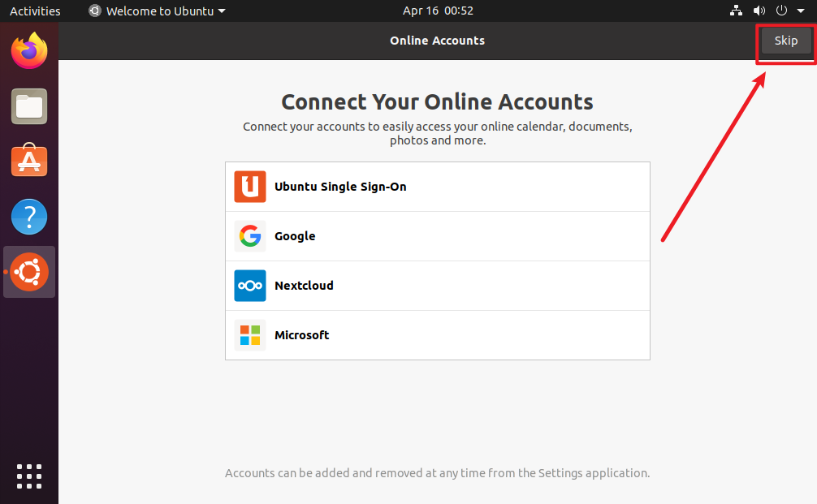The height and width of the screenshot is (504, 817).
Task: Open network status icon in top bar
Action: pos(736,11)
